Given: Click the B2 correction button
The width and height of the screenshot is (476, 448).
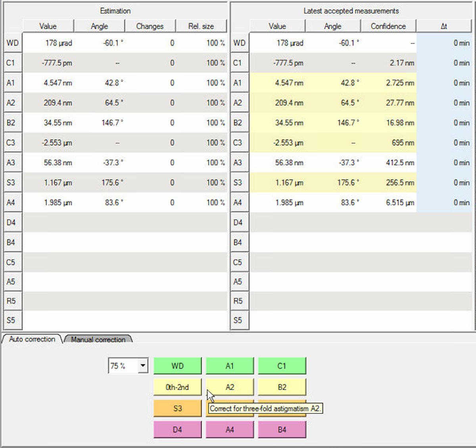Looking at the screenshot, I should (x=282, y=387).
